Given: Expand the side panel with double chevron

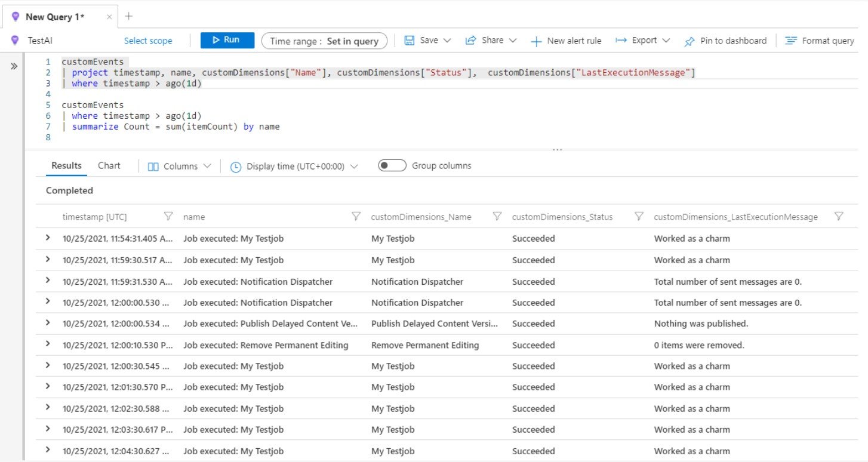Looking at the screenshot, I should pos(14,66).
